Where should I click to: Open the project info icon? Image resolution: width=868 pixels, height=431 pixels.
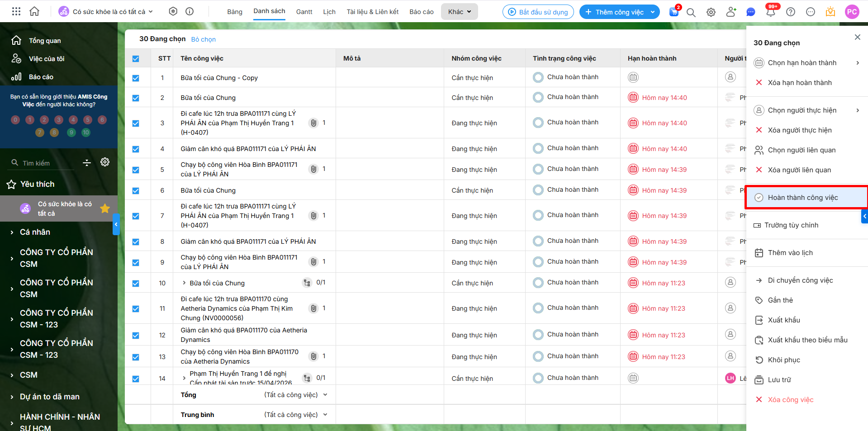(190, 12)
